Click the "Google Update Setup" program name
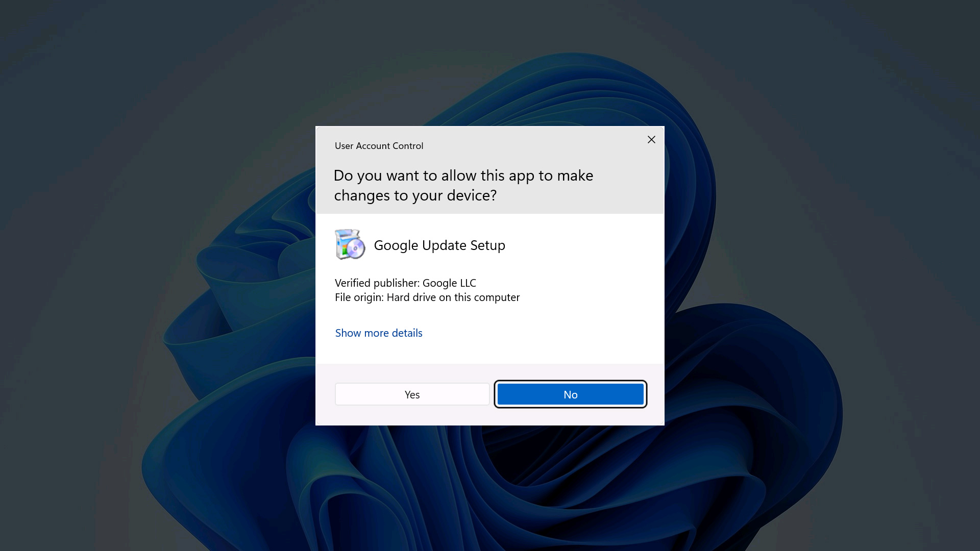Image resolution: width=980 pixels, height=551 pixels. [439, 245]
